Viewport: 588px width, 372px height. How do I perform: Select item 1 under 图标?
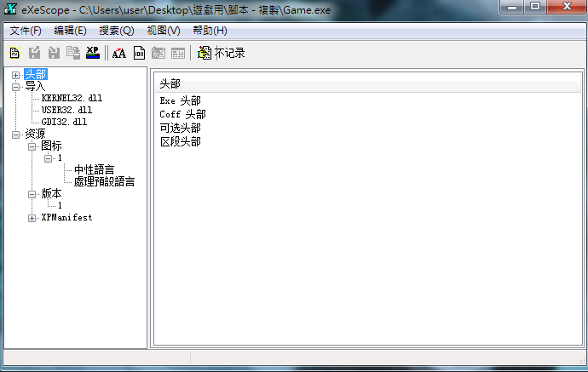coord(60,157)
